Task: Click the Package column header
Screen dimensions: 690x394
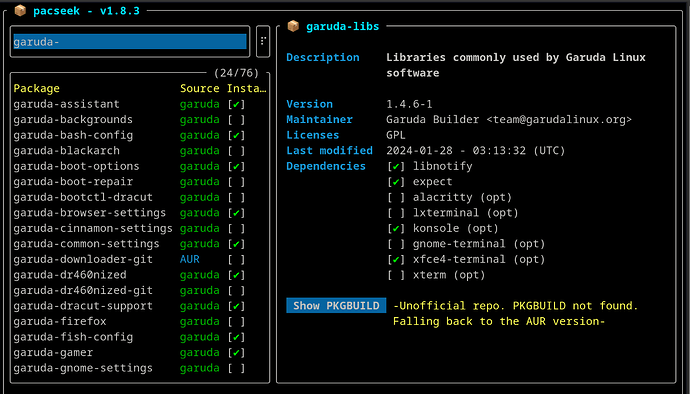Action: click(37, 88)
